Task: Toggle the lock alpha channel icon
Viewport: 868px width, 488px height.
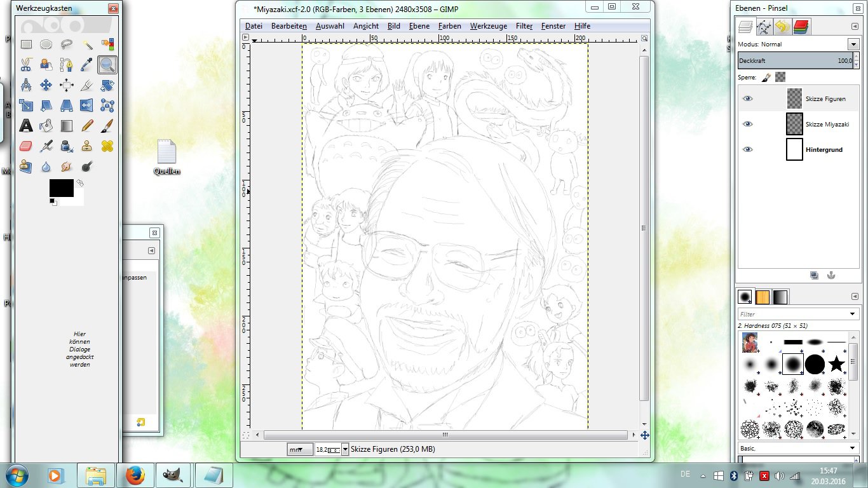Action: pyautogui.click(x=780, y=77)
